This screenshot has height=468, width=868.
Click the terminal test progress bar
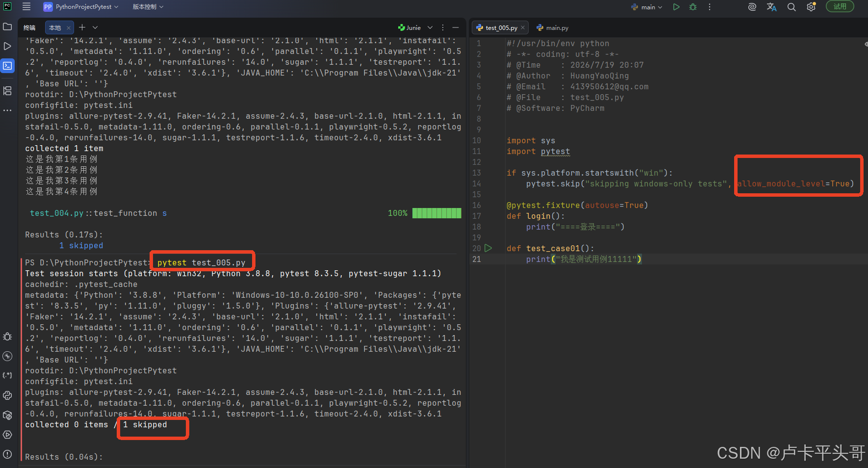coord(436,213)
